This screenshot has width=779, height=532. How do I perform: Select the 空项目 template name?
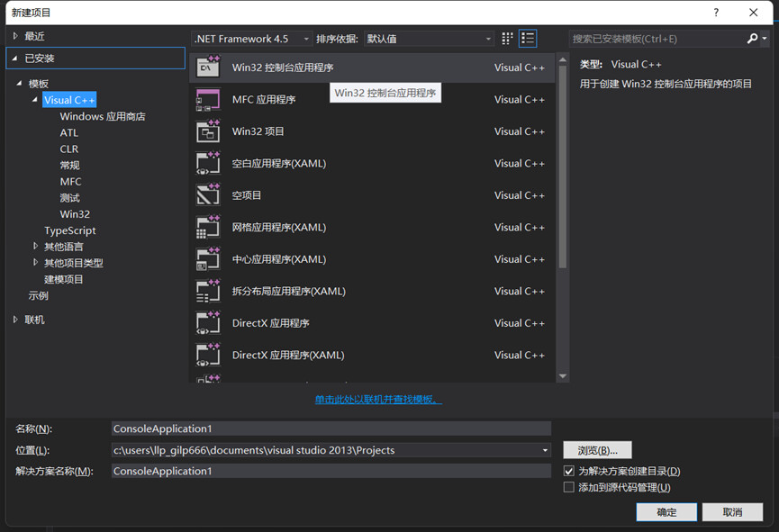(247, 195)
